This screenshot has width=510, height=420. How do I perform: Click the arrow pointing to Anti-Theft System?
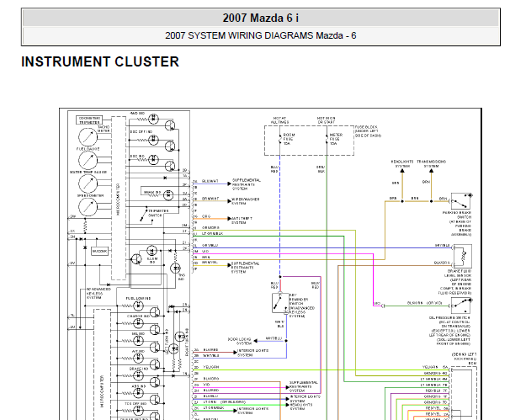click(229, 219)
